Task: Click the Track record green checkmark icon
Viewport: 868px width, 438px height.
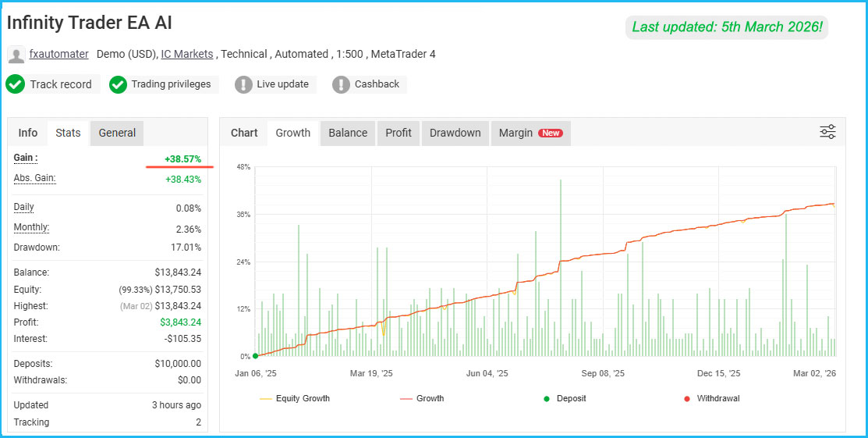Action: [16, 84]
